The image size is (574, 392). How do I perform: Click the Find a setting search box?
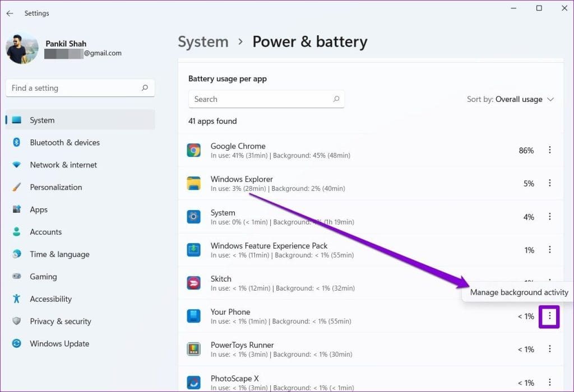point(80,88)
